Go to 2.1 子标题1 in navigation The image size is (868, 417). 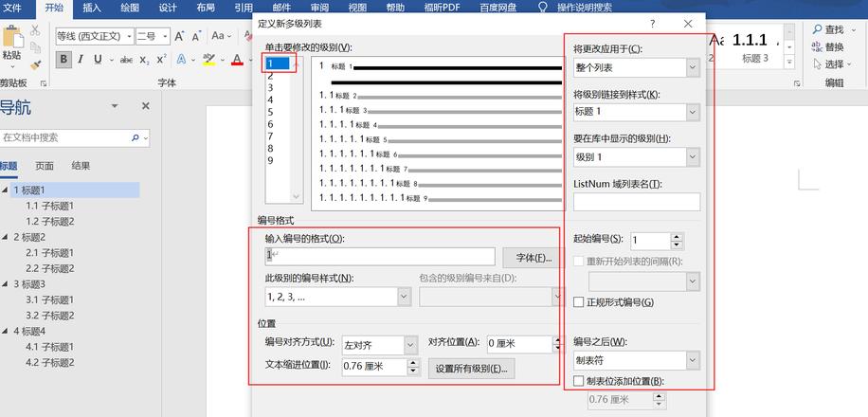pyautogui.click(x=50, y=252)
